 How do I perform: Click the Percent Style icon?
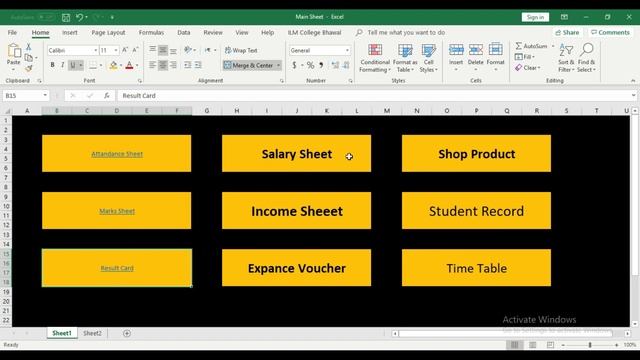[311, 65]
